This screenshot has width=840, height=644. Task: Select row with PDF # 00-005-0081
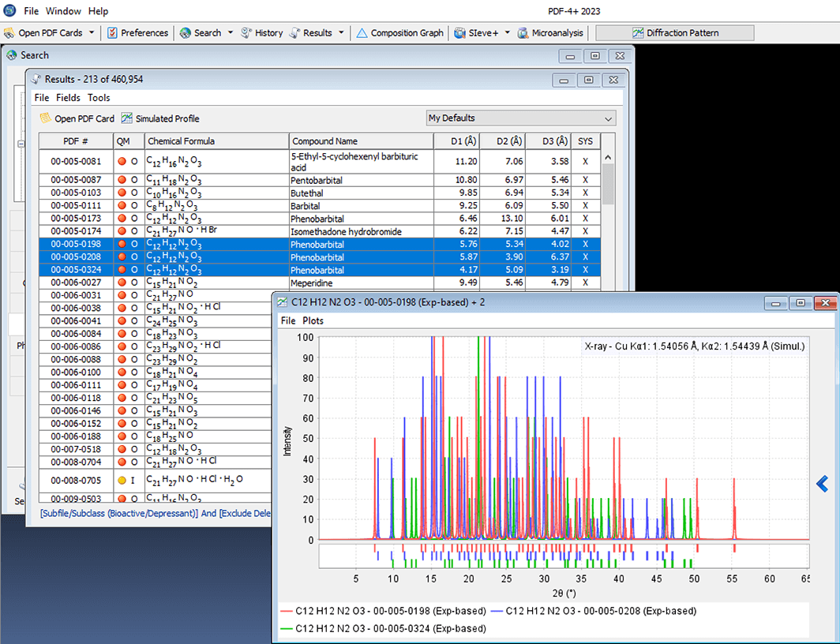(x=320, y=161)
